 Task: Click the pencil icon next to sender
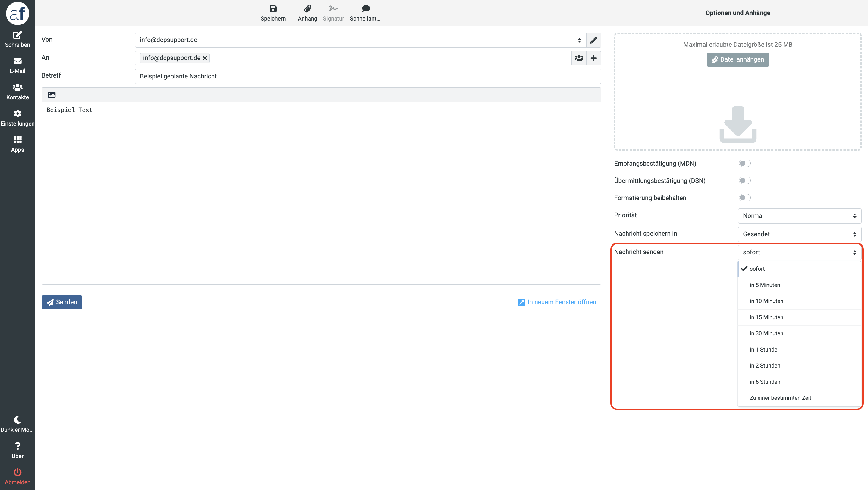click(593, 40)
